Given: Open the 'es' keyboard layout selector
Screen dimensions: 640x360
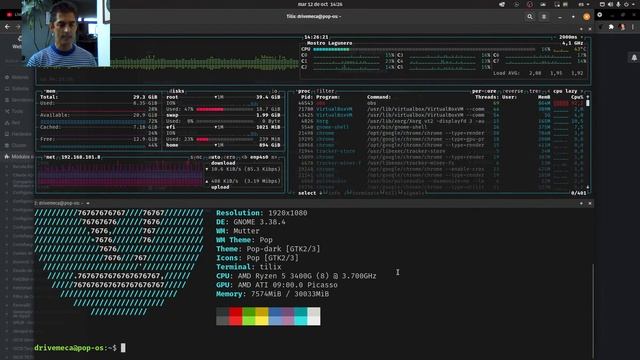Looking at the screenshot, I should [583, 4].
